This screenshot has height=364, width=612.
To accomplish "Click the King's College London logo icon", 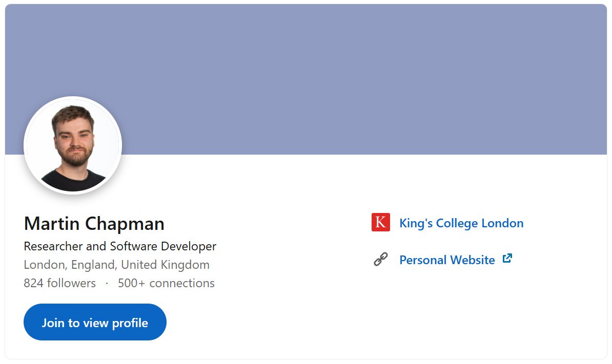I will point(380,222).
